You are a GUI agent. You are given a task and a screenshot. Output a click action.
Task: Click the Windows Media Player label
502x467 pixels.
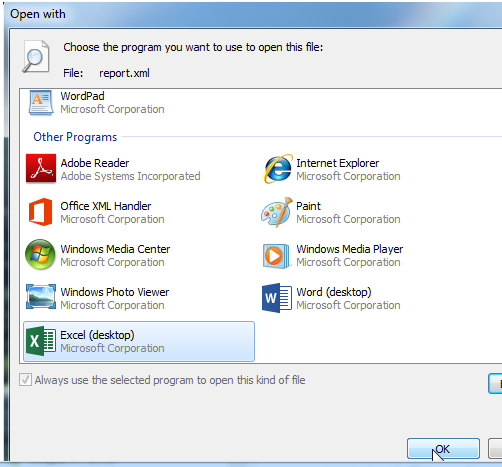[350, 249]
